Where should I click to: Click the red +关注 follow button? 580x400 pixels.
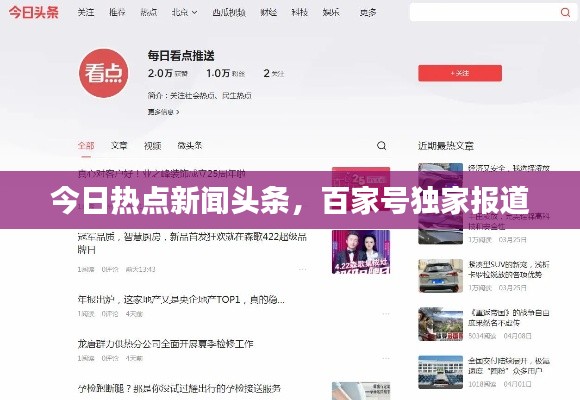[x=460, y=73]
